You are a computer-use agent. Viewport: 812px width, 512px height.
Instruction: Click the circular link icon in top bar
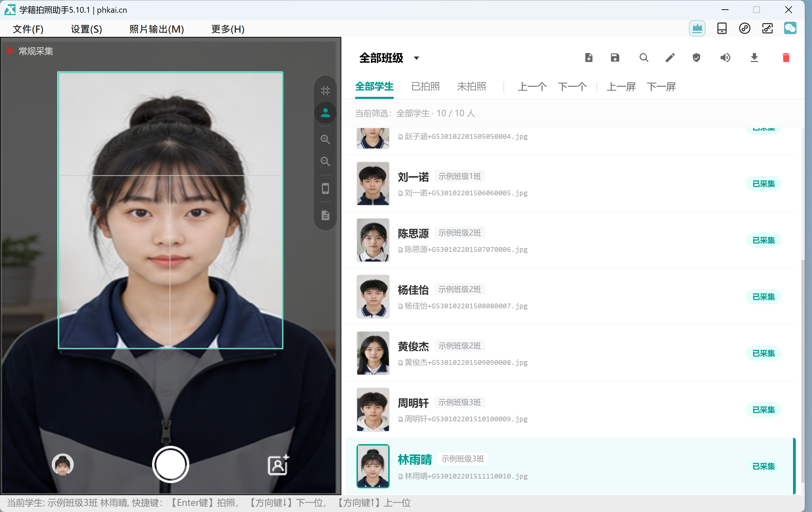(744, 28)
